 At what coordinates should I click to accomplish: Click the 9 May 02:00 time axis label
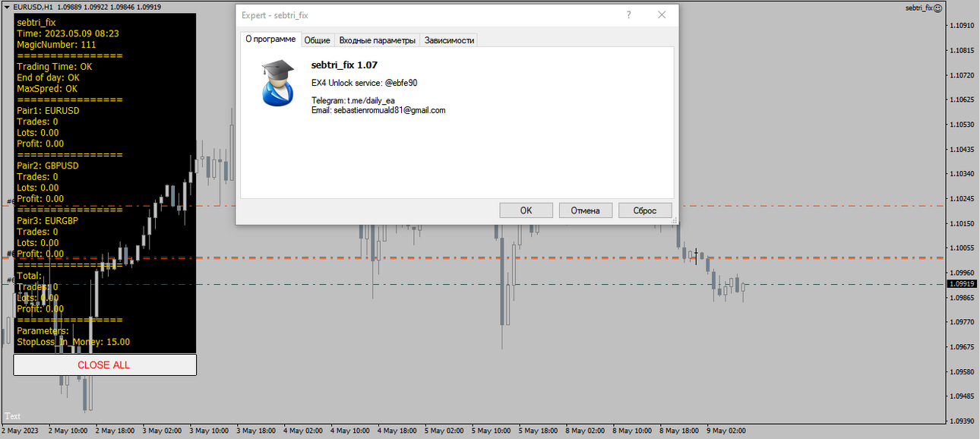point(727,431)
